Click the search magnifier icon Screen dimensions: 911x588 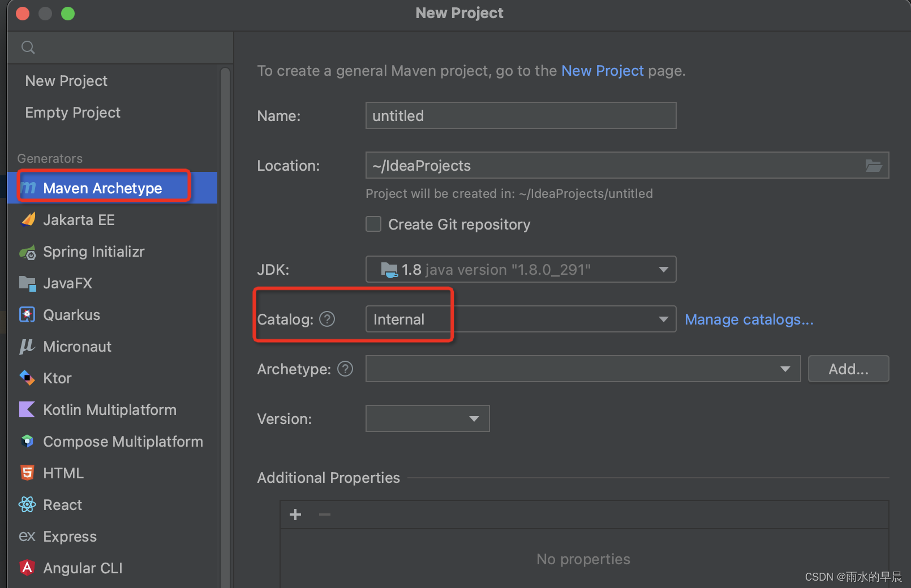tap(28, 47)
